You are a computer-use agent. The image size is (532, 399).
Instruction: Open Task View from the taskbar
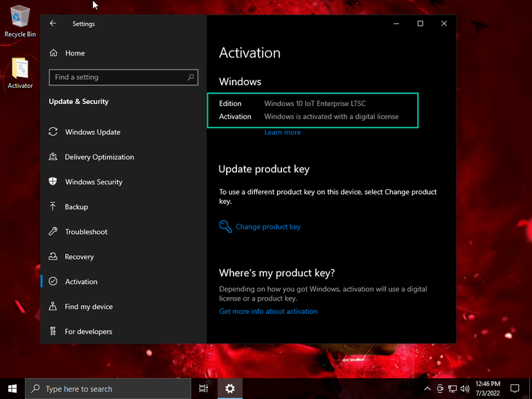pyautogui.click(x=204, y=389)
